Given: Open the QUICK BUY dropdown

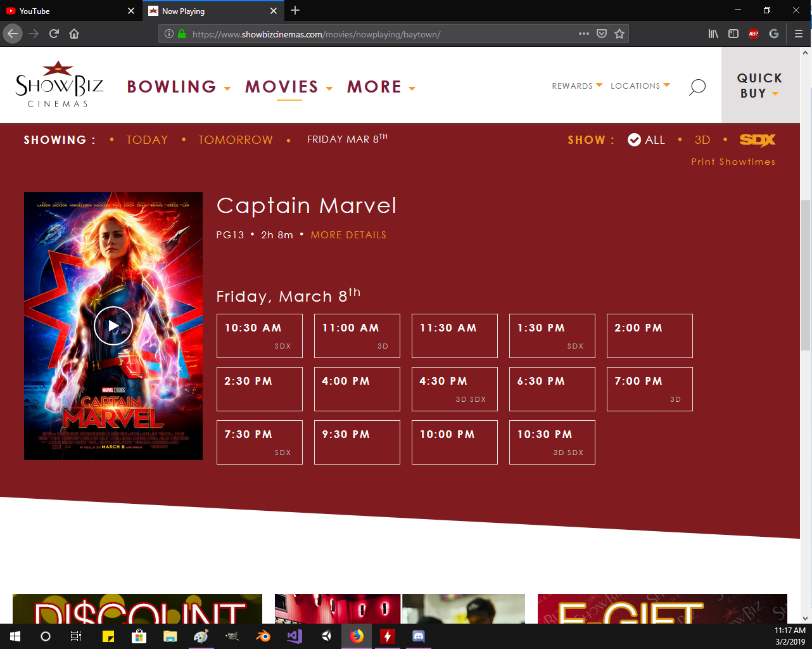Looking at the screenshot, I should pos(759,85).
